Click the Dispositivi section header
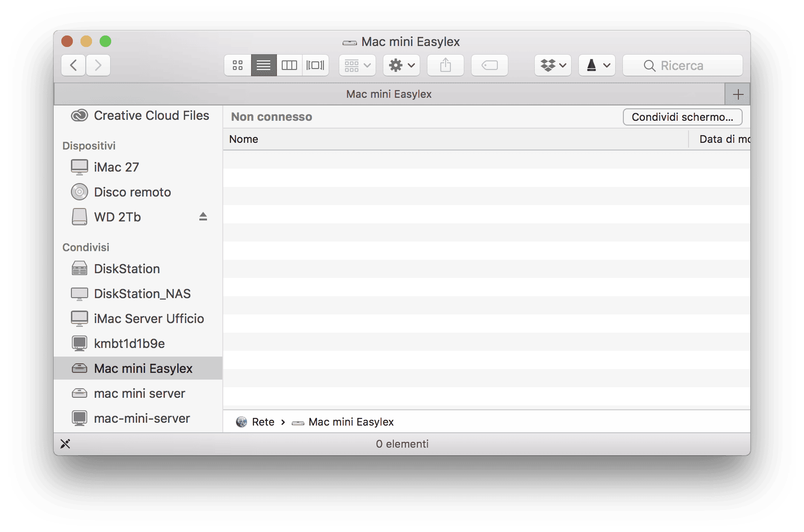 pyautogui.click(x=89, y=146)
